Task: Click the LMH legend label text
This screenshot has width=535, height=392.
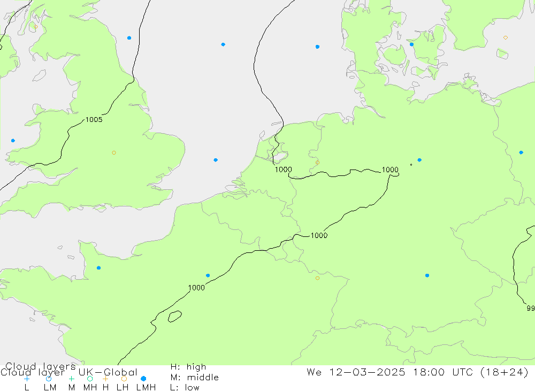Action: click(146, 388)
